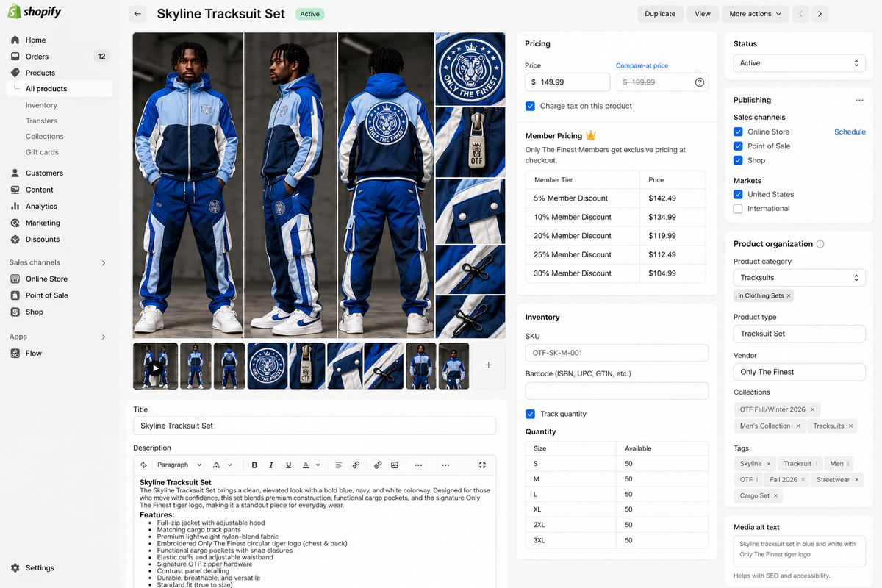Screen dimensions: 882x588
Task: Remove the Streetwear tag
Action: (856, 480)
